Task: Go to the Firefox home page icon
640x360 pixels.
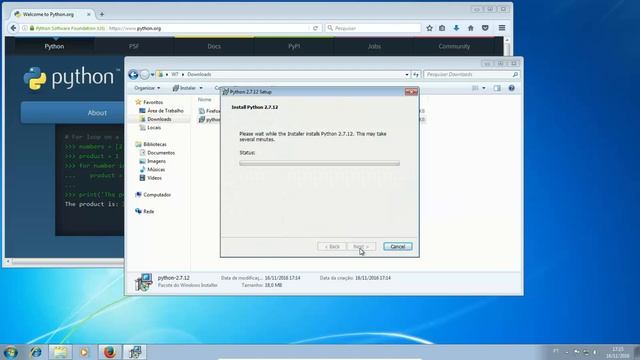Action: pos(471,28)
